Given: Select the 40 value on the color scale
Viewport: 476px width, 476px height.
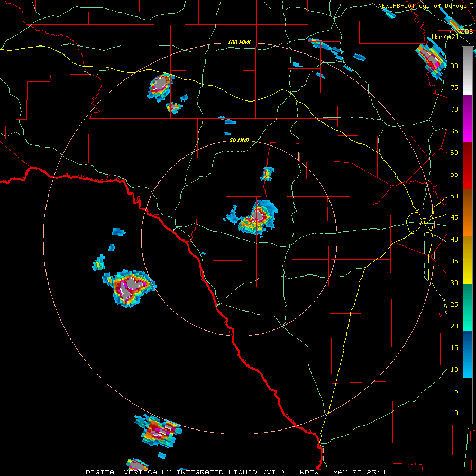Looking at the screenshot, I should click(x=454, y=239).
